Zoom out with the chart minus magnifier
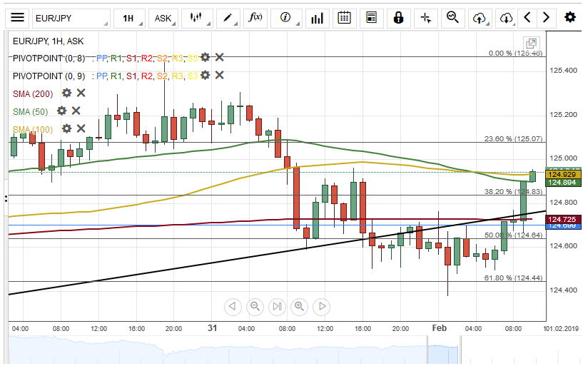 [x=255, y=307]
